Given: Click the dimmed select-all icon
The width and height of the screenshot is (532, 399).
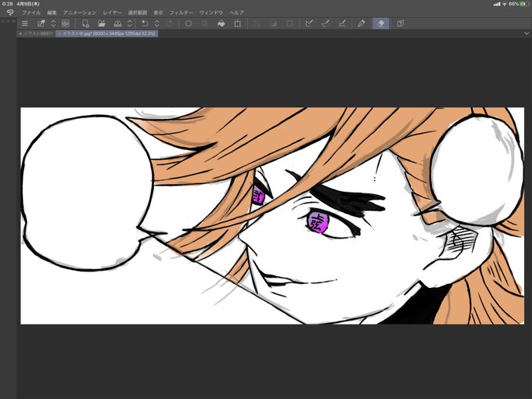Looking at the screenshot, I should pos(204,23).
